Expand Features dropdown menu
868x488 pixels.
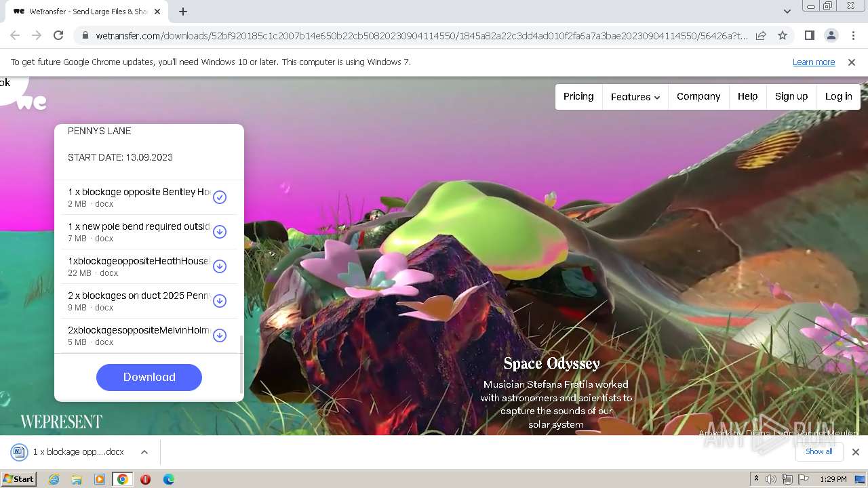635,97
